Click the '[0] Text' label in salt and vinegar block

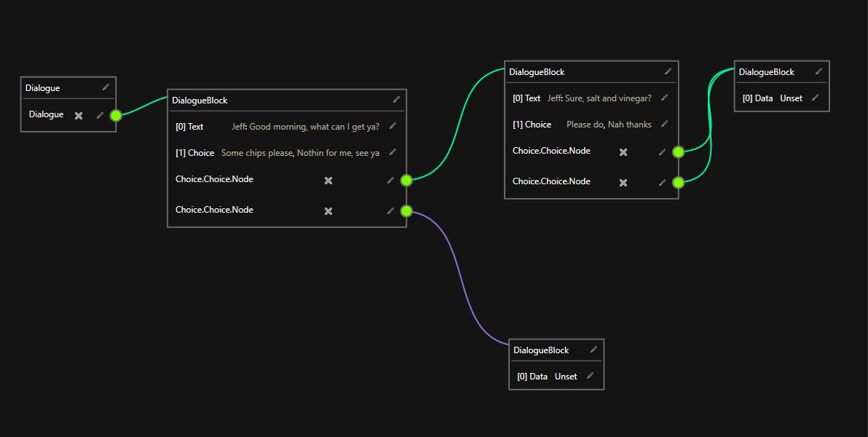(x=526, y=98)
